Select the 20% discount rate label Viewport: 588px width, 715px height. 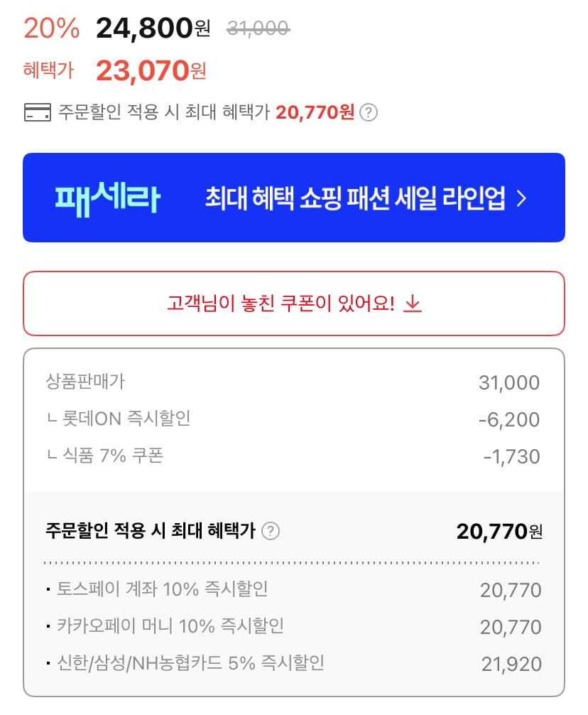[x=52, y=28]
